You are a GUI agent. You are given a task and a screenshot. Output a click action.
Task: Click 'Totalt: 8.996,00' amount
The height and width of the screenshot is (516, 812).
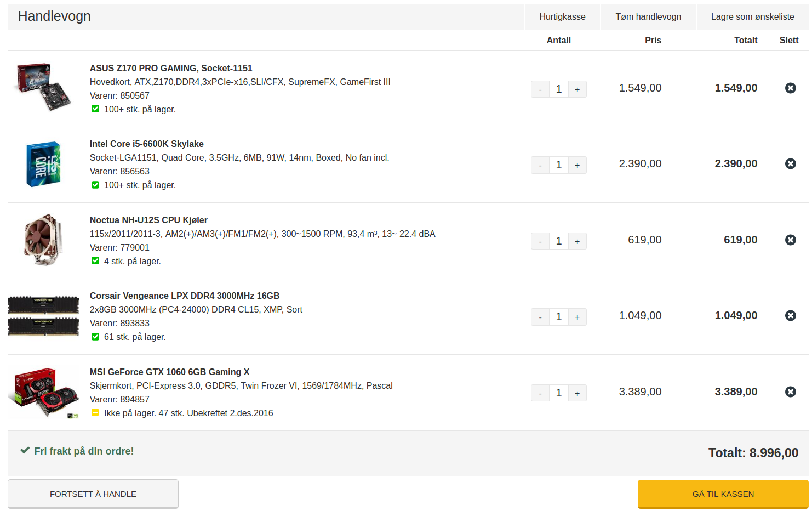pos(753,453)
